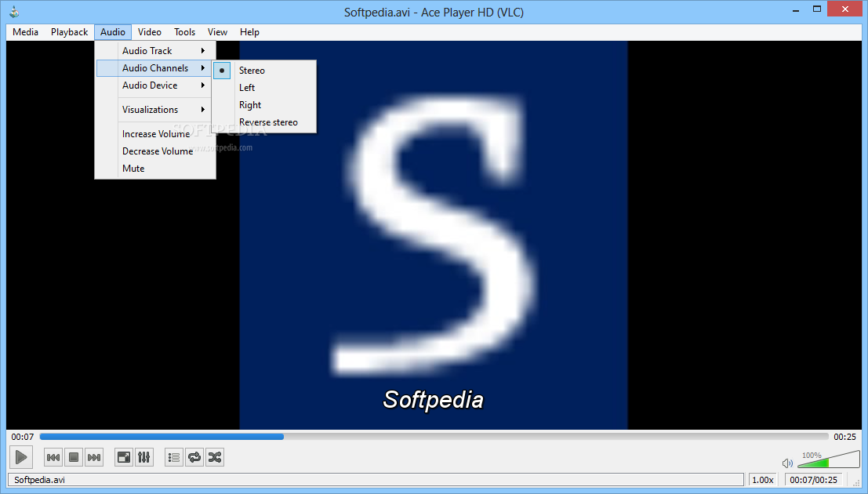Viewport: 868px width, 494px height.
Task: Select Stereo audio channel
Action: [264, 71]
